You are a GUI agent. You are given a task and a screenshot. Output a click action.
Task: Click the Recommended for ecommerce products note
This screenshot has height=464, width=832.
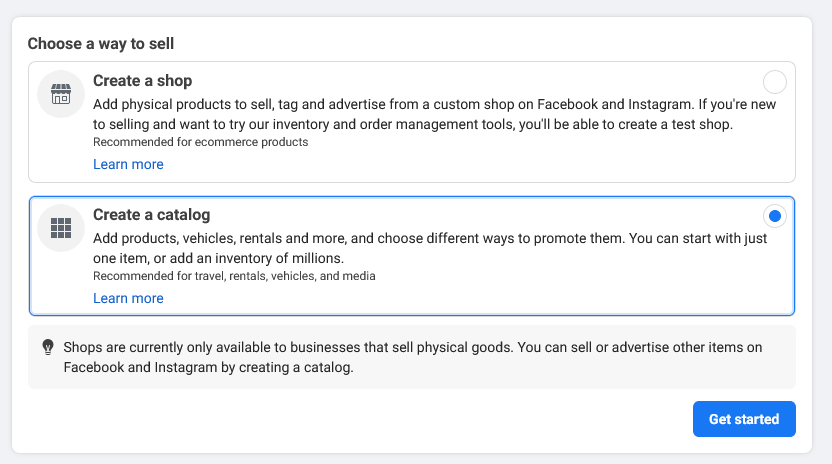click(x=200, y=142)
